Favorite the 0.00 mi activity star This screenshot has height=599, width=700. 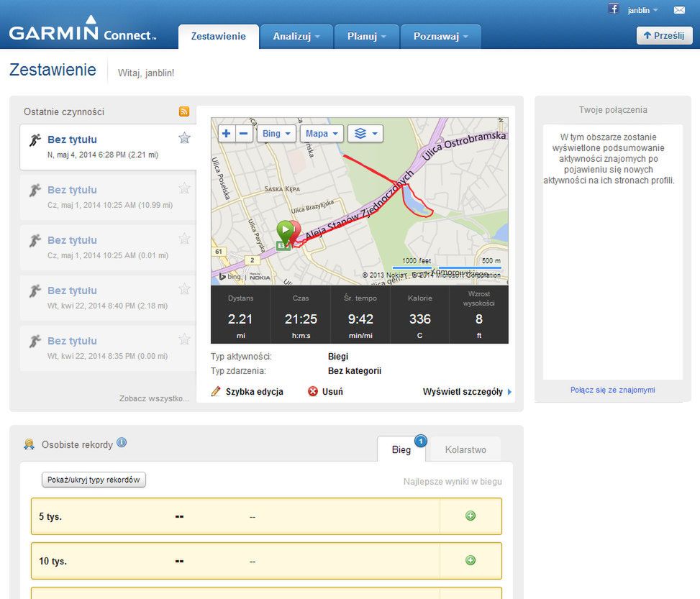pyautogui.click(x=184, y=339)
